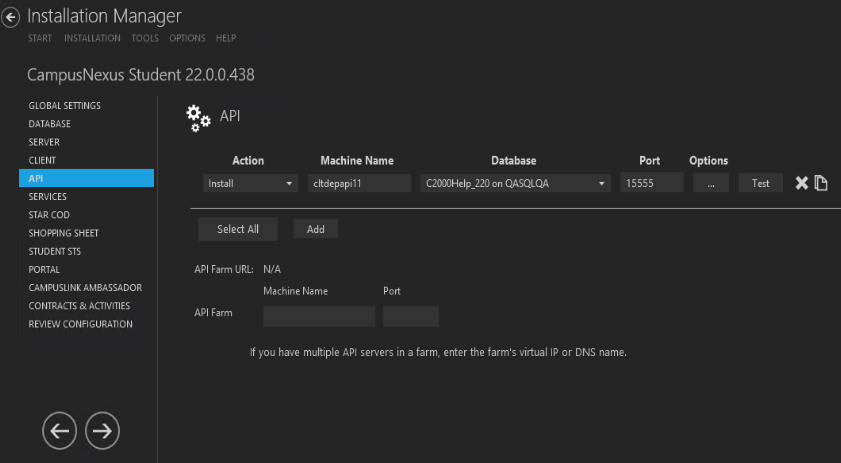Open the OPTIONS menu
Image resolution: width=841 pixels, height=463 pixels.
187,38
